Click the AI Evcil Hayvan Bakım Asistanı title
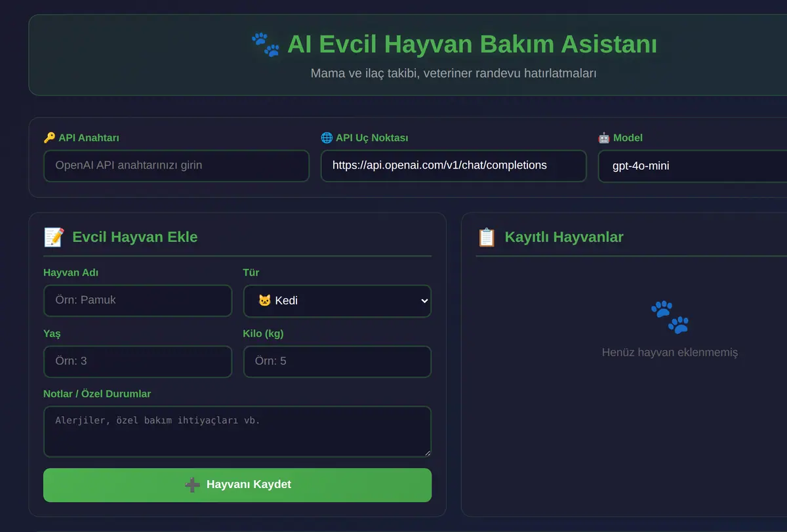The height and width of the screenshot is (532, 787). point(472,45)
